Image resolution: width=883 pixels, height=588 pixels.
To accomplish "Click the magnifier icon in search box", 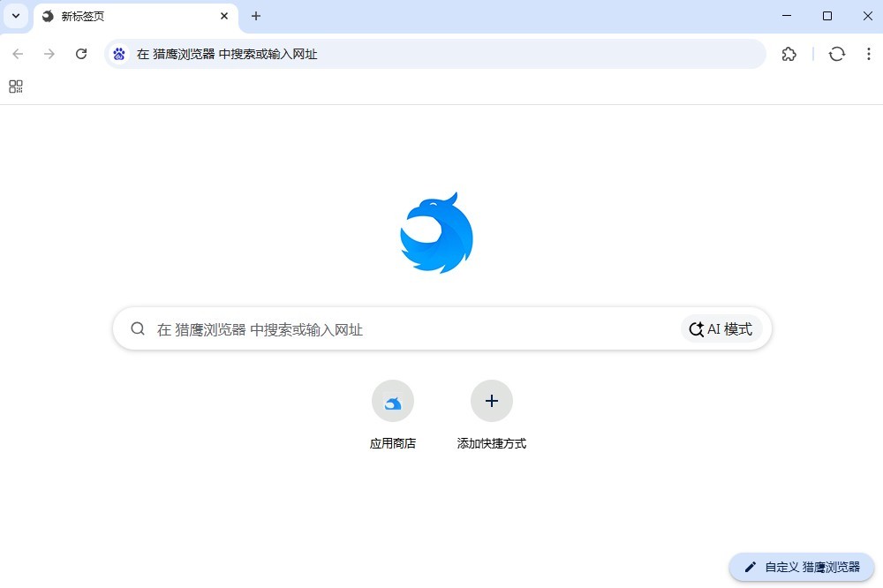I will (x=138, y=329).
